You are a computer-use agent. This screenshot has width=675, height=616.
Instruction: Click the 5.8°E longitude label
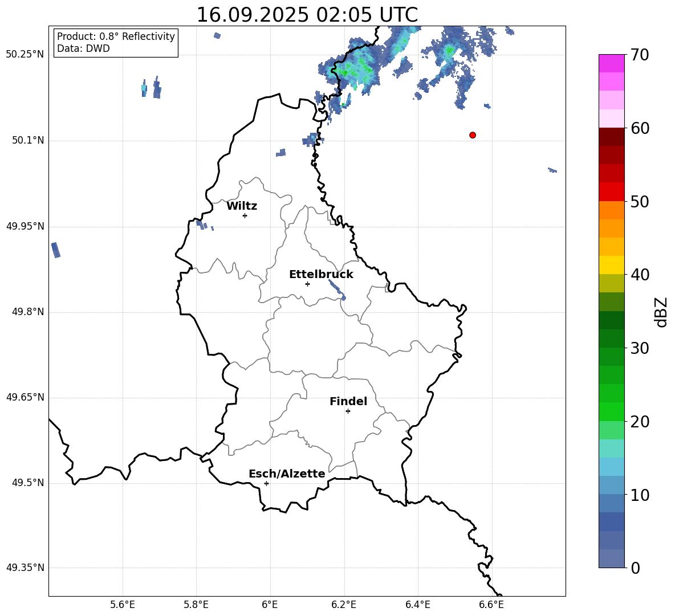coord(196,605)
